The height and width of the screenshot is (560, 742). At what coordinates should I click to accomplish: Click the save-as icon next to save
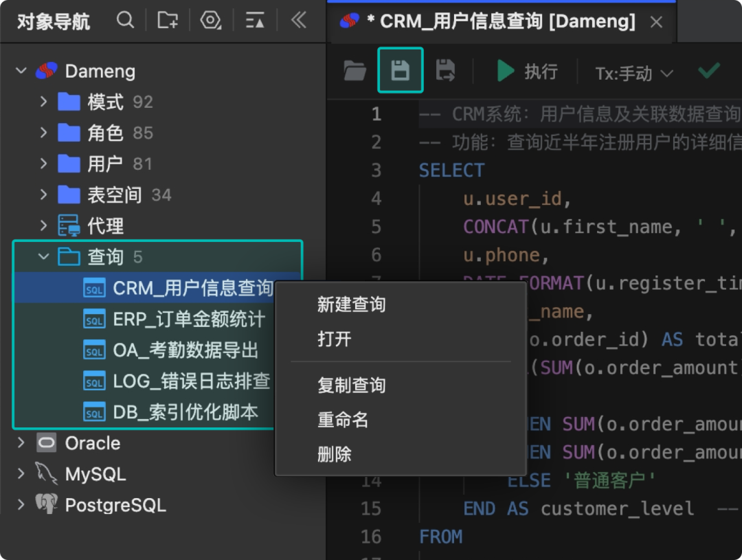pyautogui.click(x=445, y=71)
